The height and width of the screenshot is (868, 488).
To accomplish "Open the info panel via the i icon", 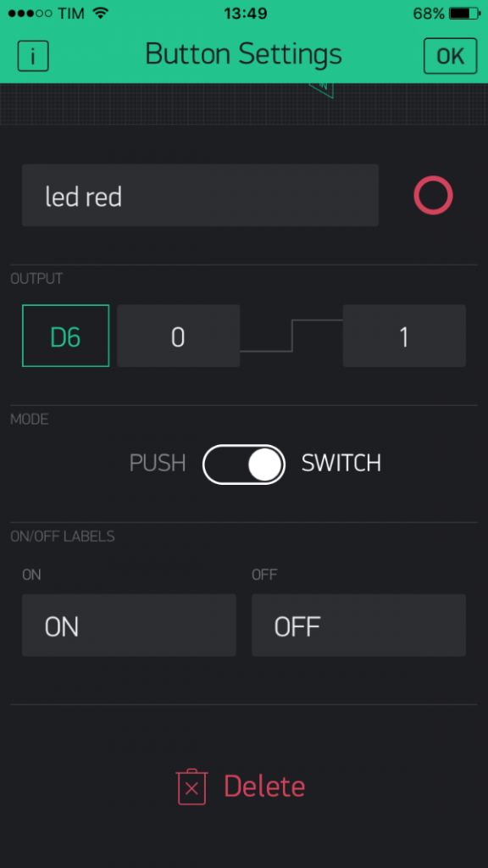I will click(32, 56).
